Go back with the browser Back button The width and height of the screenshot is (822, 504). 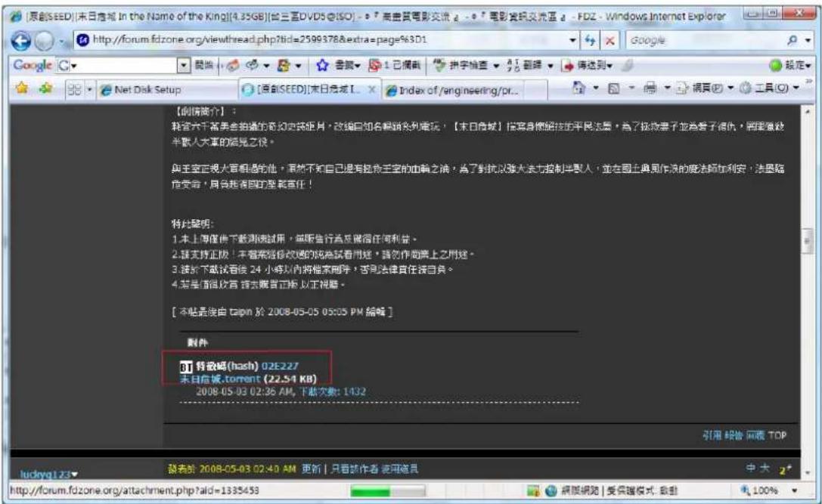coord(20,40)
